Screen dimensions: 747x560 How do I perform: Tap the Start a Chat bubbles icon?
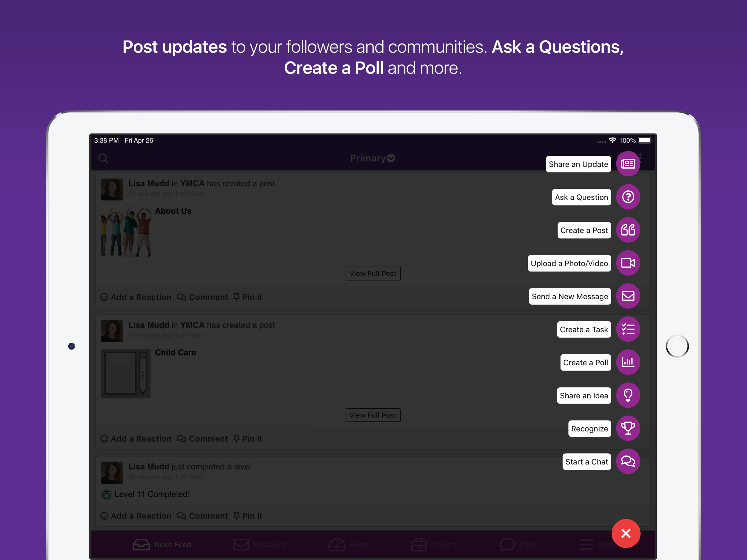(x=628, y=462)
